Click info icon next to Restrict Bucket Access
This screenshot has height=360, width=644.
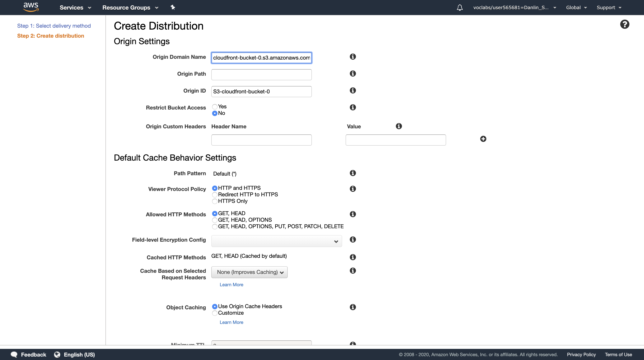(x=352, y=107)
